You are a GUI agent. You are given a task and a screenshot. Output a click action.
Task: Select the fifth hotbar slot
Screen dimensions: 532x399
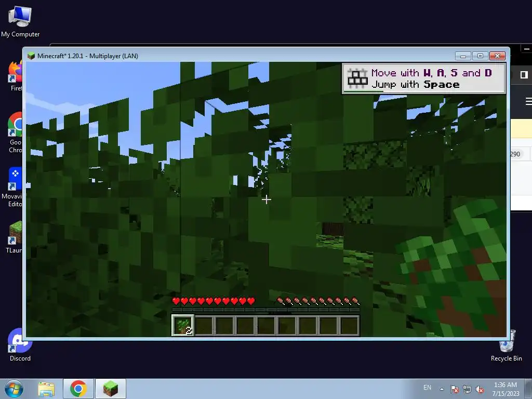click(x=267, y=326)
